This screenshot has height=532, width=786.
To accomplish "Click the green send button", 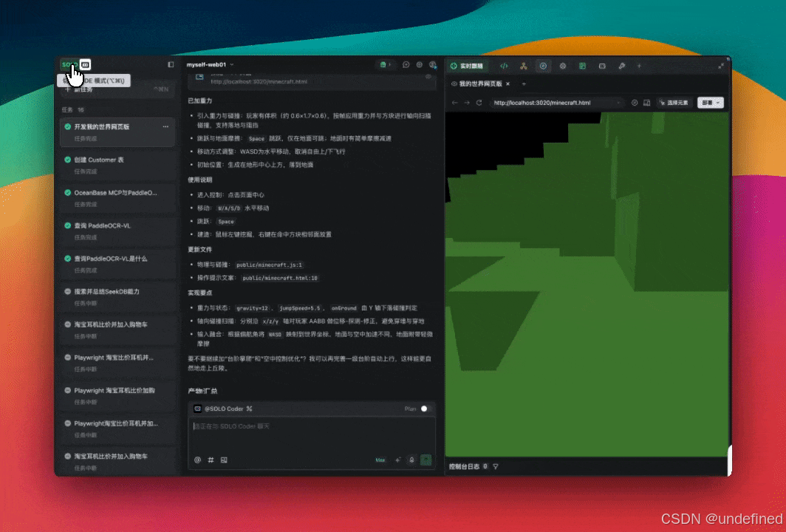I will click(426, 460).
